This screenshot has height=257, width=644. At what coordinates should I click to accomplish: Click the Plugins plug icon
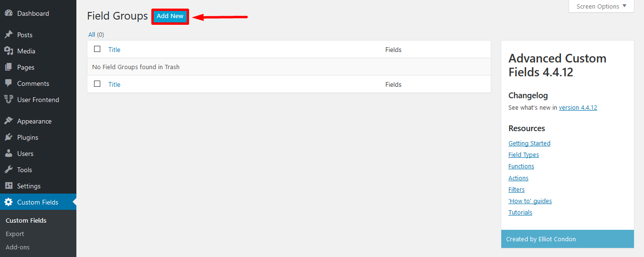coord(9,137)
